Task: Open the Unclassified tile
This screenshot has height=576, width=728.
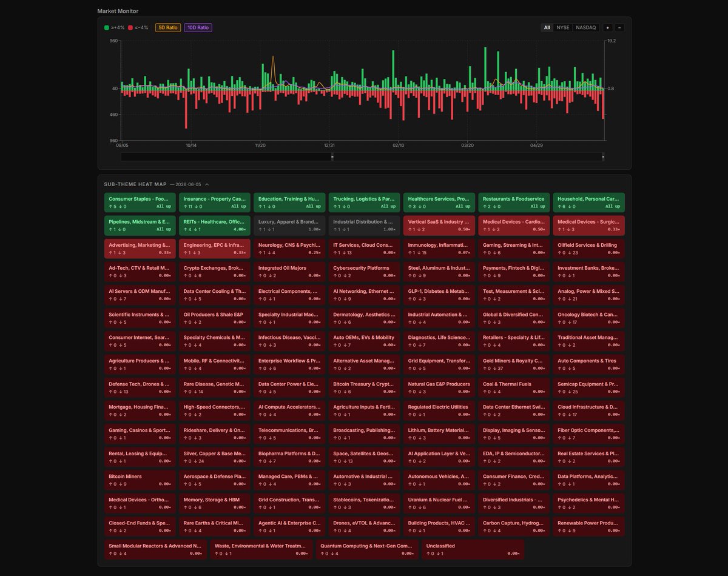Action: [473, 550]
